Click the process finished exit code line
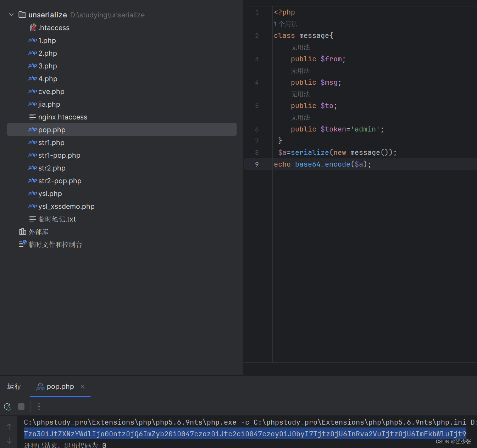477x448 pixels. point(65,445)
